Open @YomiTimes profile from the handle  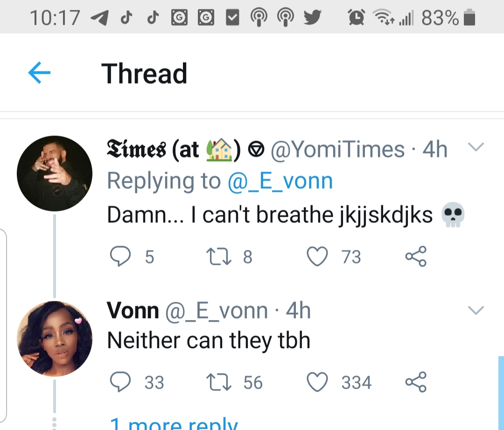coord(337,150)
